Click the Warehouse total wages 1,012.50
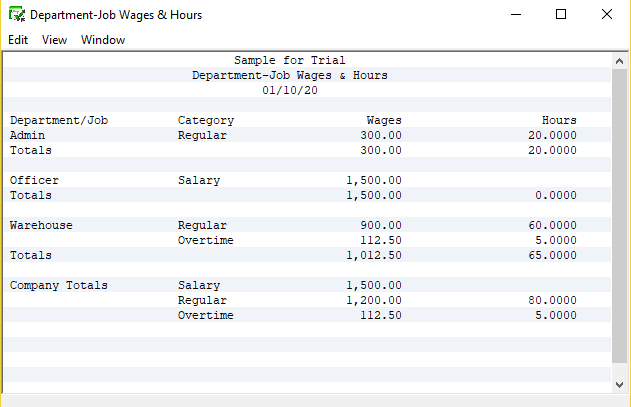 [x=374, y=255]
